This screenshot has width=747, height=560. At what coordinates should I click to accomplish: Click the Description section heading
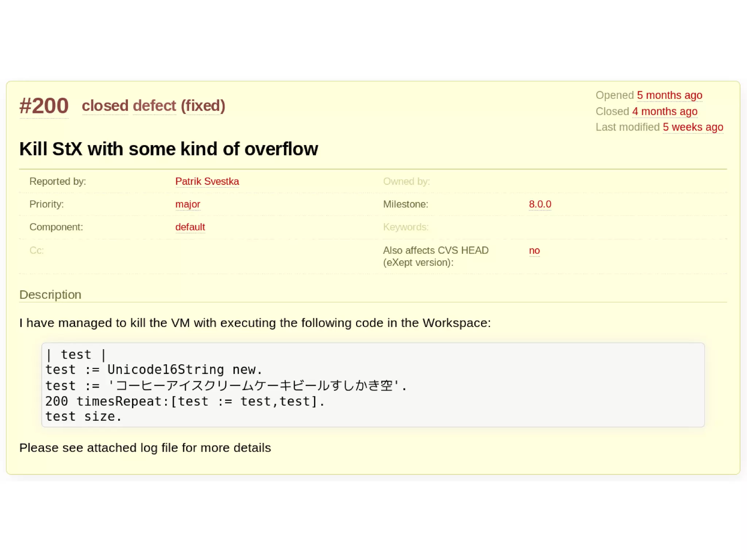pyautogui.click(x=50, y=295)
